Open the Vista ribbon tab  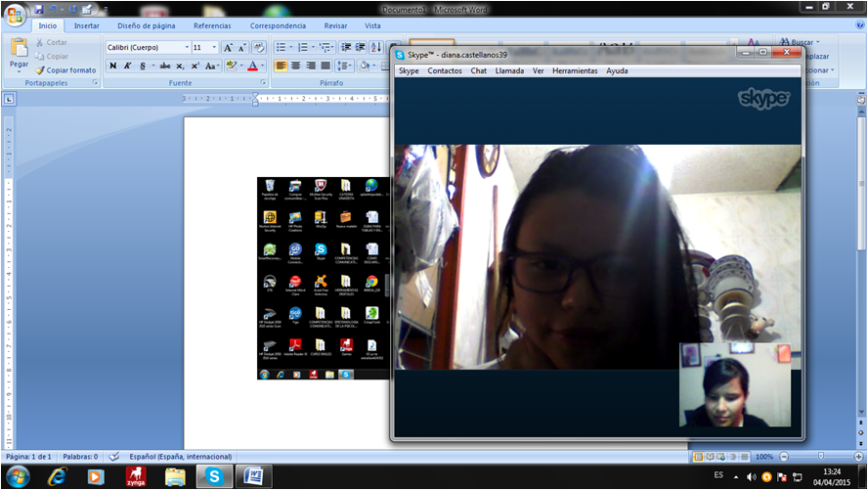point(372,25)
